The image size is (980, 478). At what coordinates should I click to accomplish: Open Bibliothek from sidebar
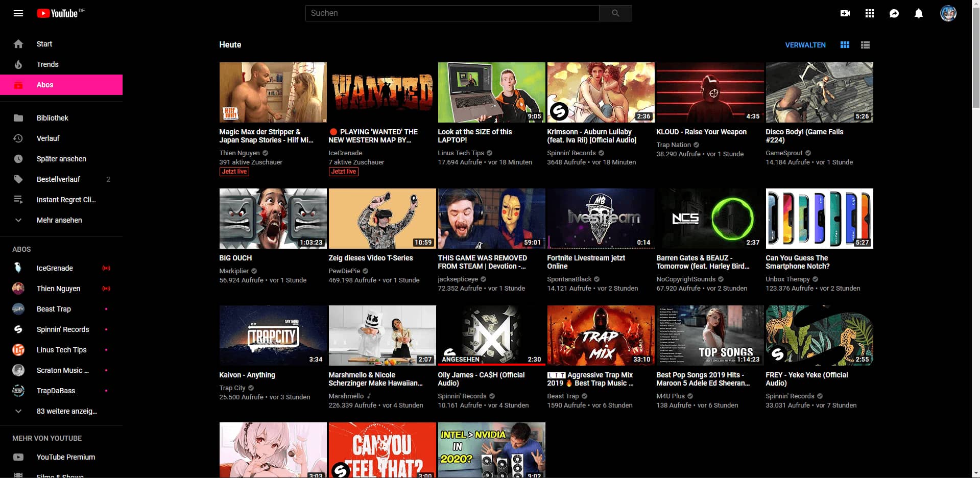(x=61, y=118)
